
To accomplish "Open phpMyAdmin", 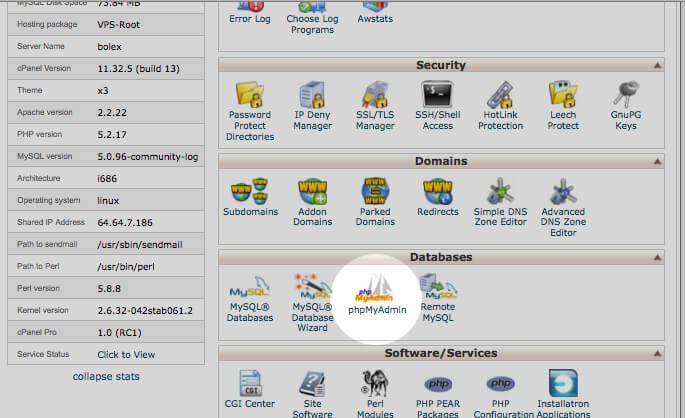I will coord(377,295).
